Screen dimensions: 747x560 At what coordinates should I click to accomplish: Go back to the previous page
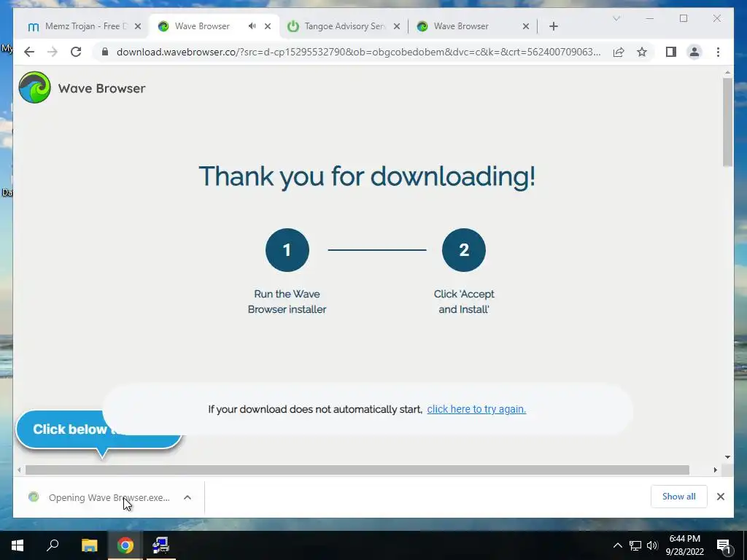click(x=29, y=52)
